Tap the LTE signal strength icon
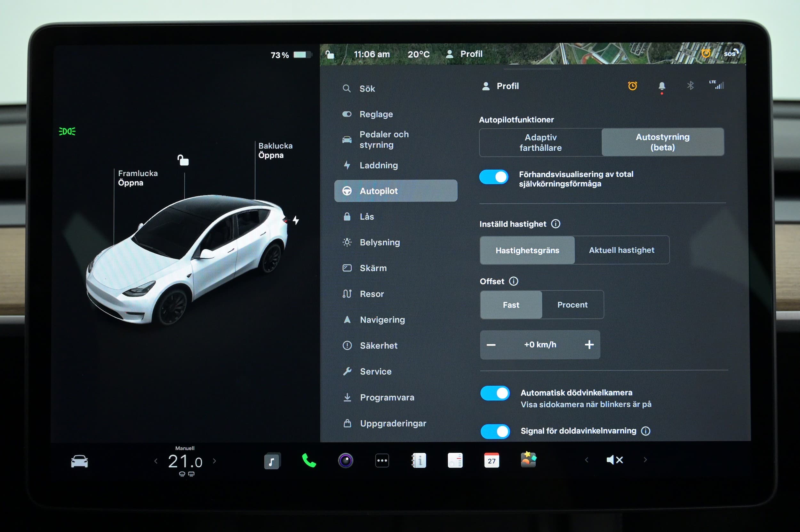This screenshot has height=532, width=800. [x=716, y=85]
